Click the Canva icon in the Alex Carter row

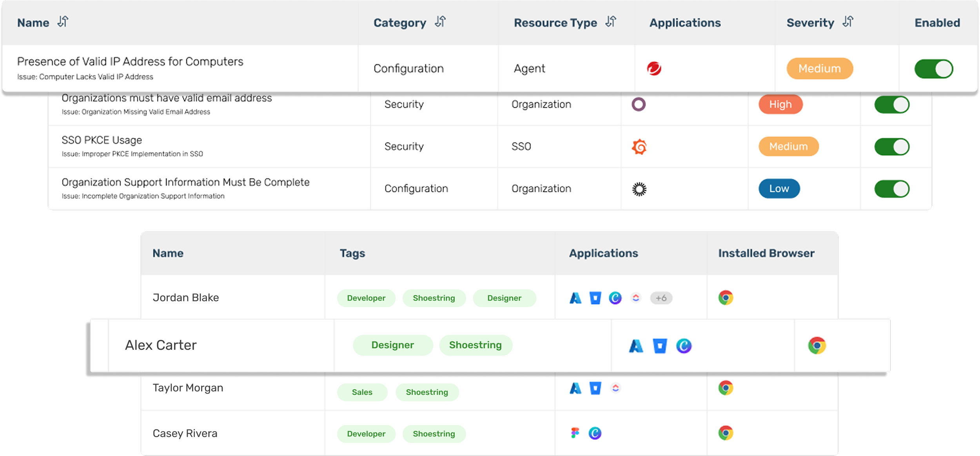[x=684, y=346]
